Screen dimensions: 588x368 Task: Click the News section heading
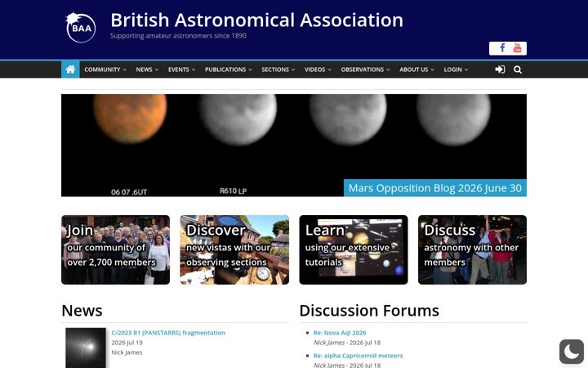[82, 311]
